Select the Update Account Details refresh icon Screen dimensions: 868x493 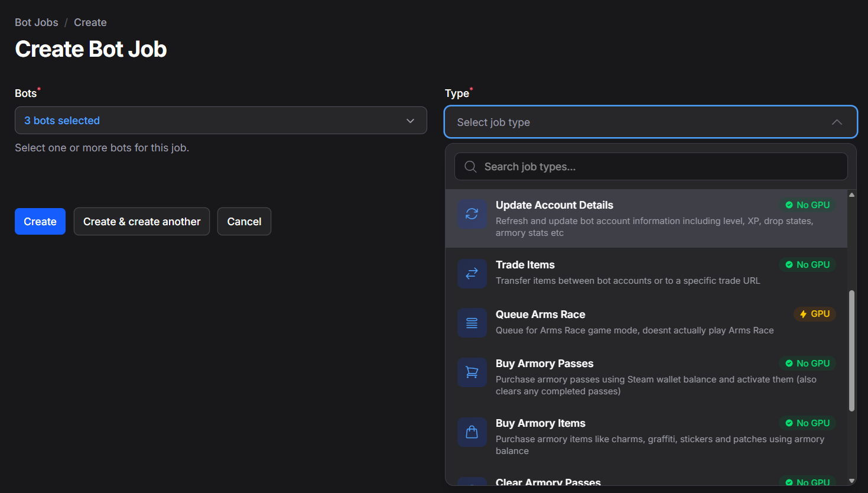point(472,214)
